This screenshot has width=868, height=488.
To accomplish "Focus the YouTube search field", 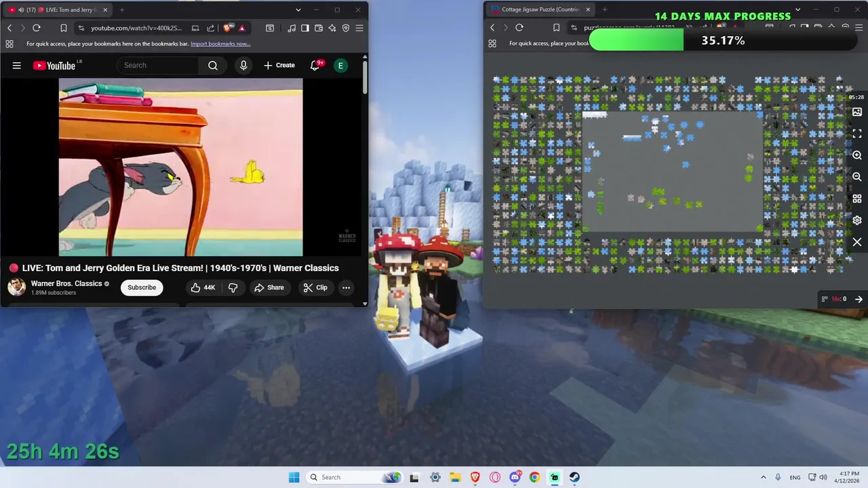I will pyautogui.click(x=157, y=65).
